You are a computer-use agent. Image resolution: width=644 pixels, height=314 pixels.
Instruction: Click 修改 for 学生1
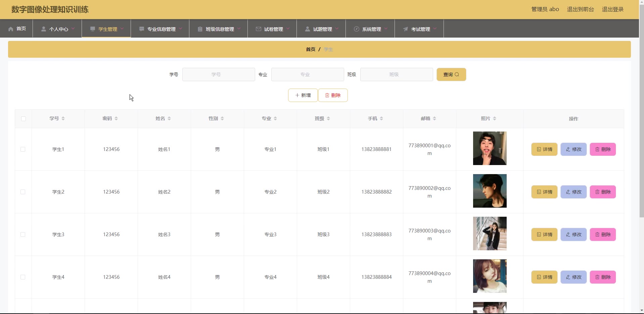pyautogui.click(x=573, y=149)
